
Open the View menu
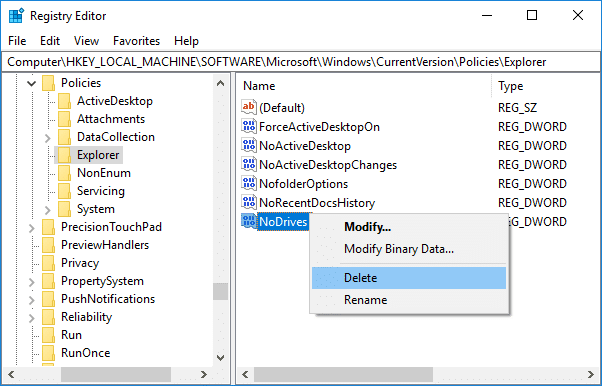pos(86,41)
